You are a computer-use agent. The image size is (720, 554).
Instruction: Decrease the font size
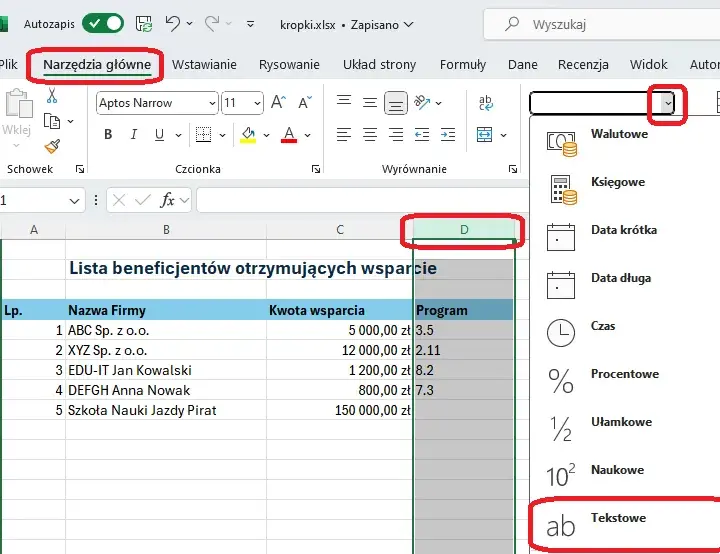point(305,102)
